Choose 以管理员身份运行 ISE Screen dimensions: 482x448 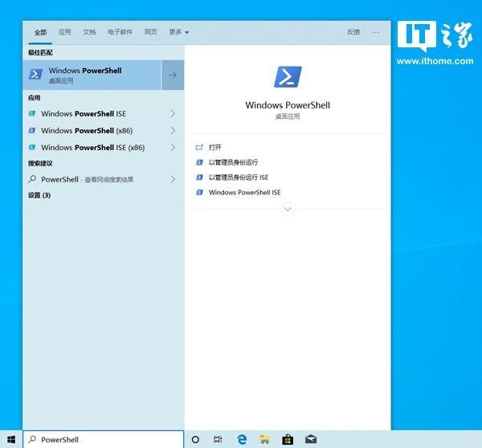click(239, 177)
